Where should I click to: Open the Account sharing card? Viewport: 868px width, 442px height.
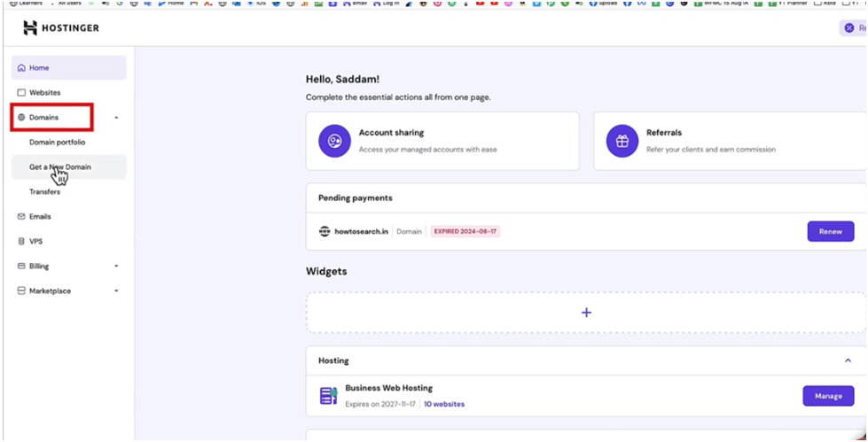[x=442, y=141]
